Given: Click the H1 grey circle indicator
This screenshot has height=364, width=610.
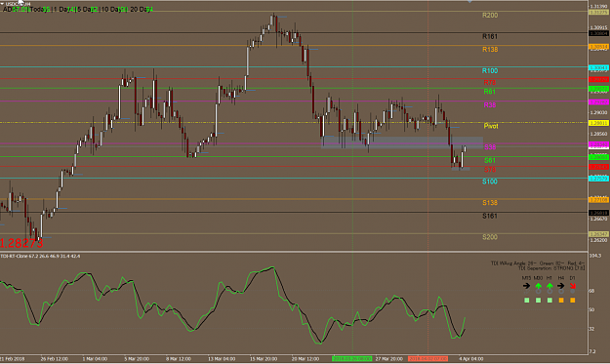Looking at the screenshot, I should click(x=549, y=291).
